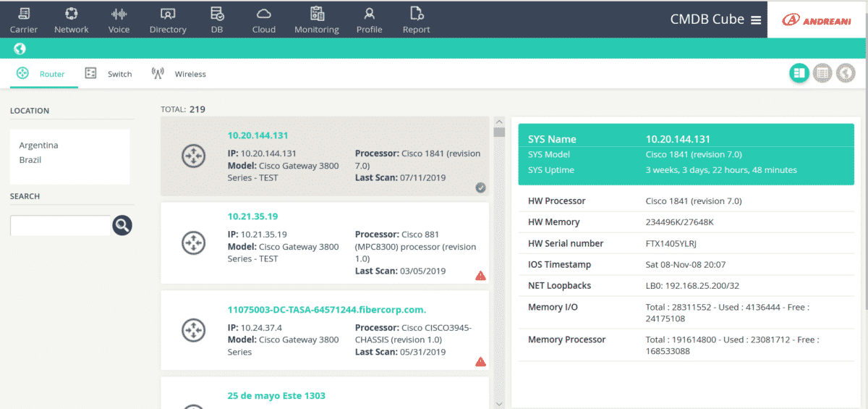Click warning triangle on 10.21.35.19 card
868x409 pixels.
pyautogui.click(x=480, y=275)
